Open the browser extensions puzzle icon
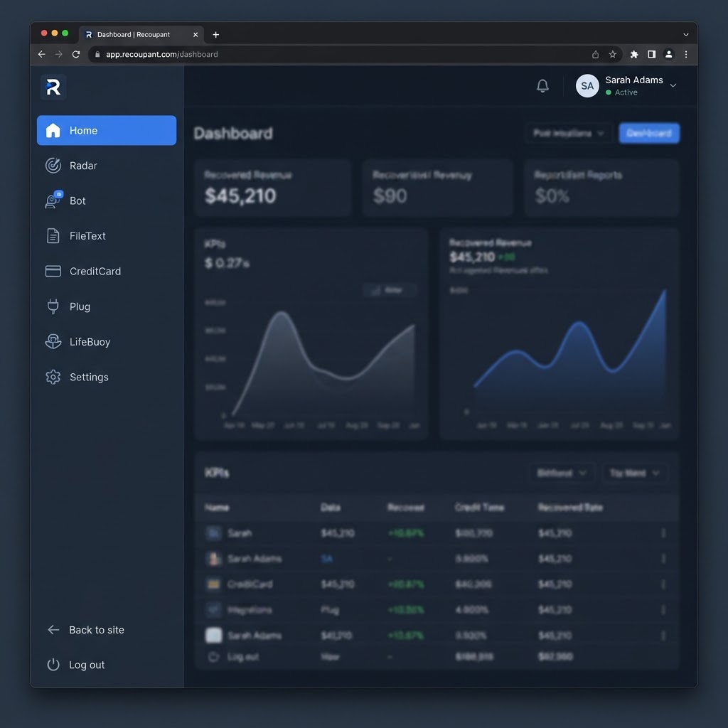Viewport: 728px width, 728px height. pos(634,54)
